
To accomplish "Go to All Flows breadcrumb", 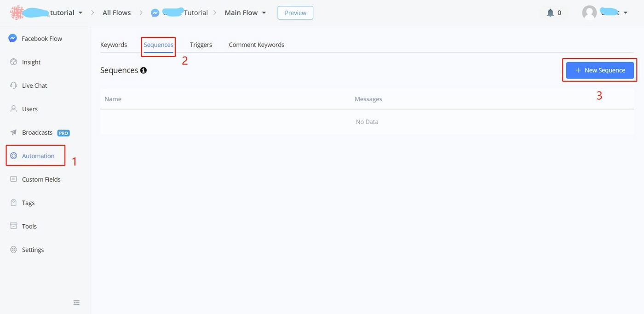I will pyautogui.click(x=116, y=13).
